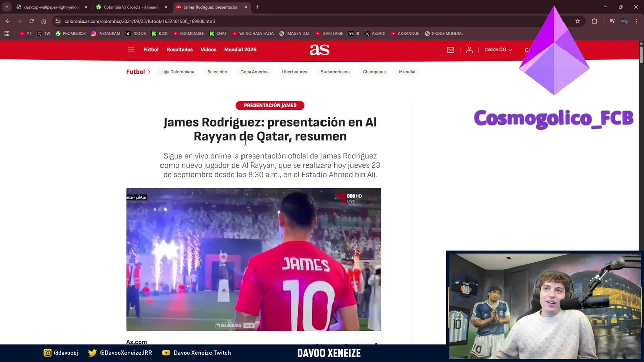Image resolution: width=644 pixels, height=362 pixels.
Task: Go to browser home page
Action: 43,21
